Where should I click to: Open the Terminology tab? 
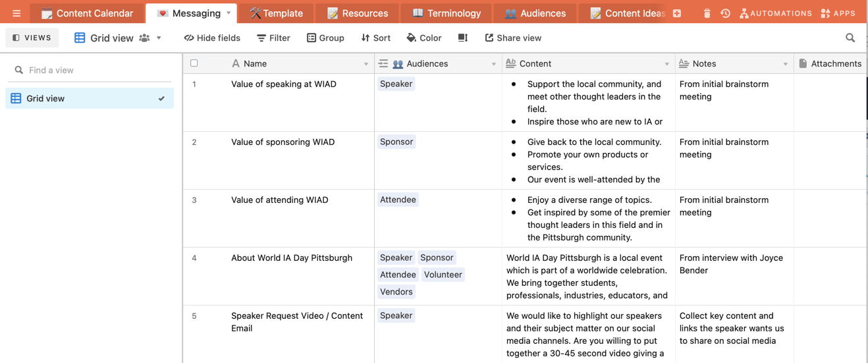pyautogui.click(x=446, y=13)
